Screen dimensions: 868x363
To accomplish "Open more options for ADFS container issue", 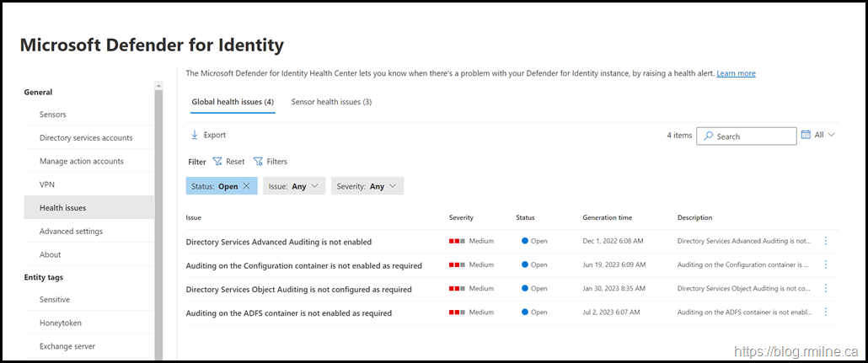I will coord(825,312).
